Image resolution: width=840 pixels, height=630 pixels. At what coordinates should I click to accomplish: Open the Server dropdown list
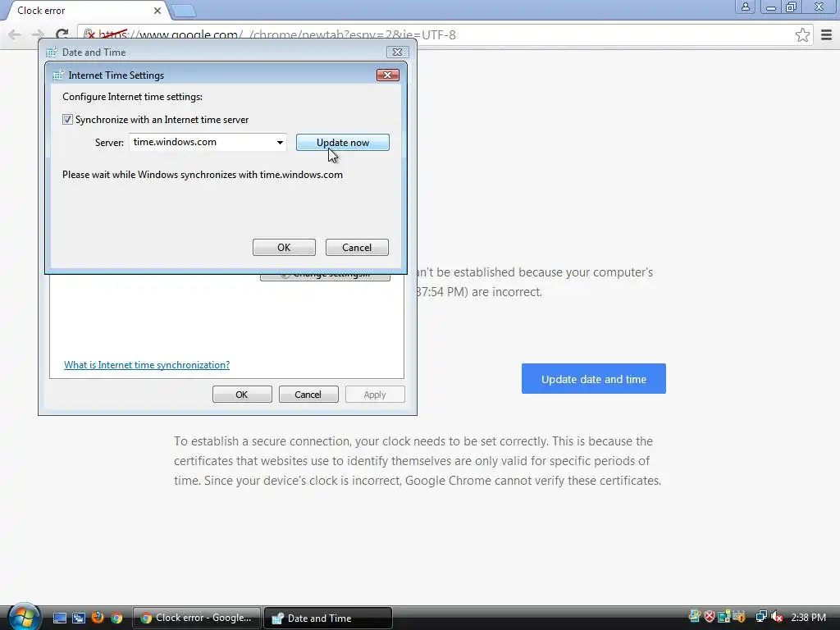tap(280, 143)
